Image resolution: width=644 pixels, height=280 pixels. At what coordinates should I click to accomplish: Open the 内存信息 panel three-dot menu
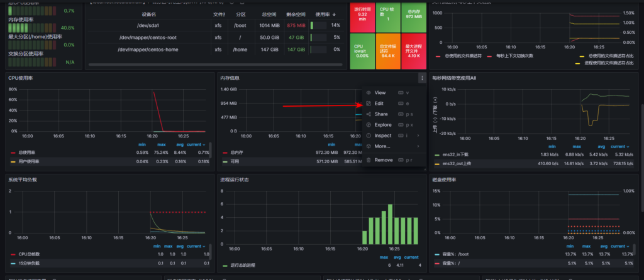[421, 78]
